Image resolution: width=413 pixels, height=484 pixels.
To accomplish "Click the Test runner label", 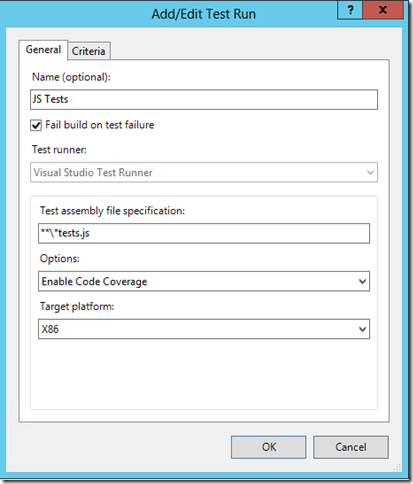I will (59, 150).
